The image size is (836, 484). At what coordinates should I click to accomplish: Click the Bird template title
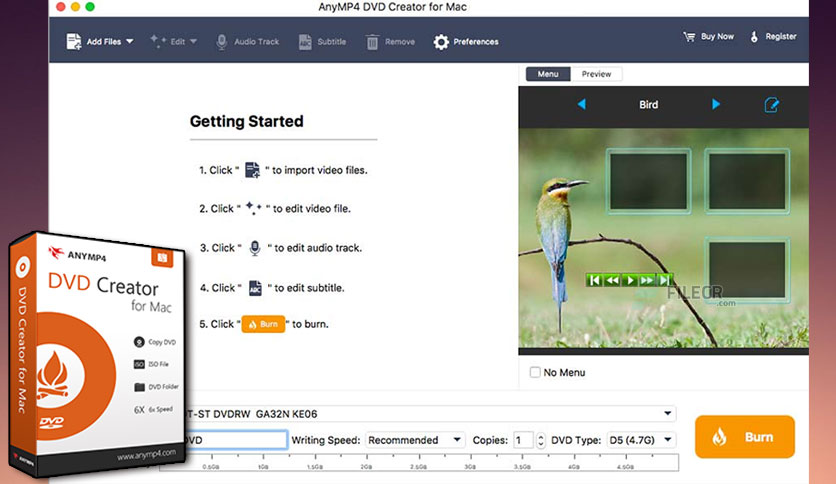pyautogui.click(x=648, y=104)
